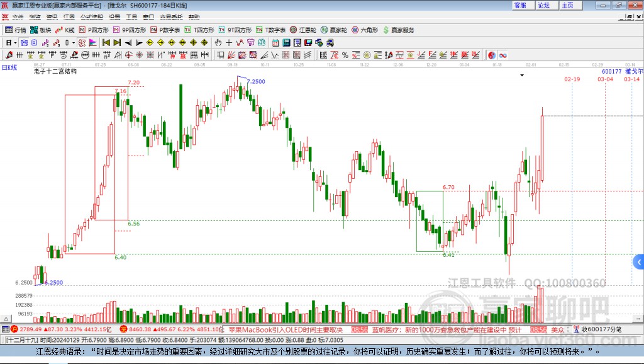Open the 行情 market quotes view
This screenshot has height=364, width=644.
point(16,30)
